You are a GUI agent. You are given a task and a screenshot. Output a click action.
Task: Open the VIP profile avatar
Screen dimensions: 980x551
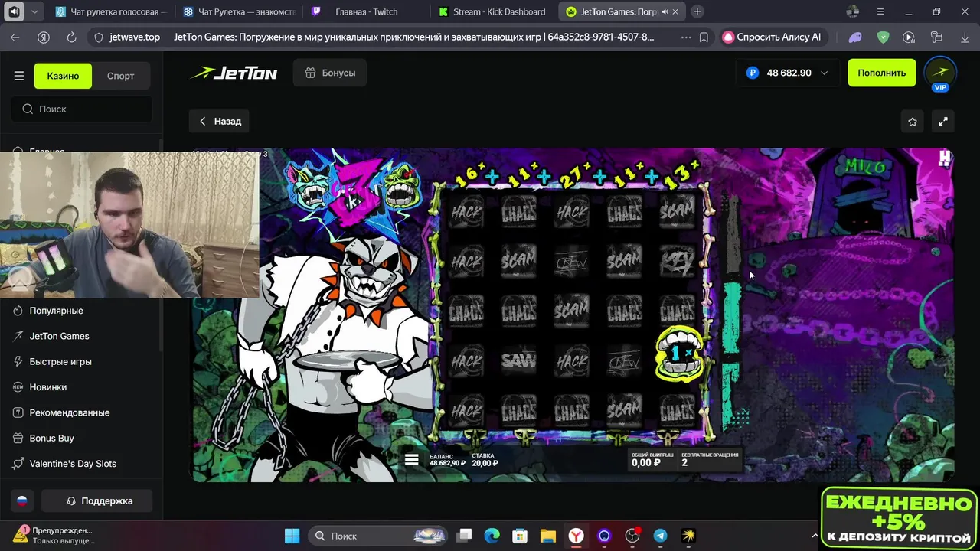point(940,73)
